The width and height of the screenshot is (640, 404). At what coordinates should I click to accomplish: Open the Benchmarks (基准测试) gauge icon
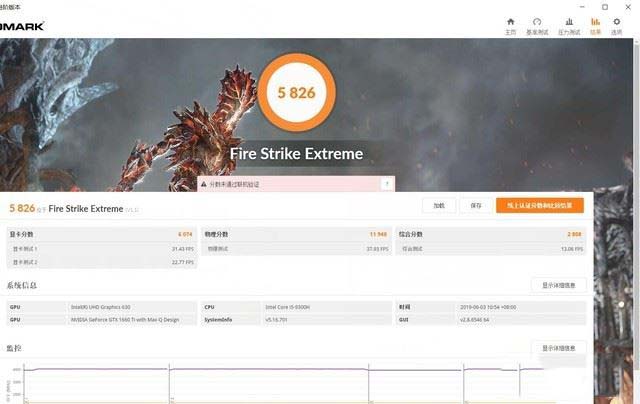(537, 22)
